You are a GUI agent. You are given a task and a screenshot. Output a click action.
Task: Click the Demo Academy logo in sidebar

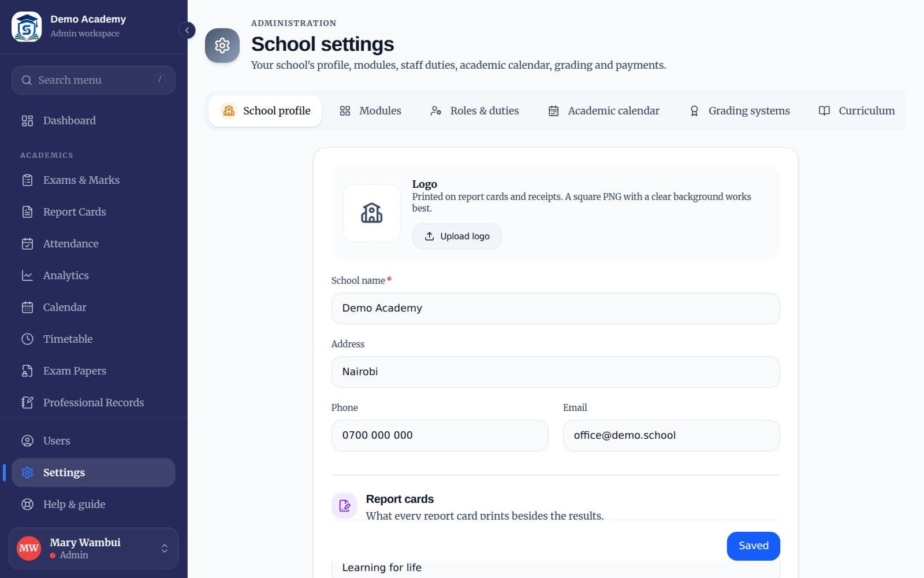[x=27, y=27]
